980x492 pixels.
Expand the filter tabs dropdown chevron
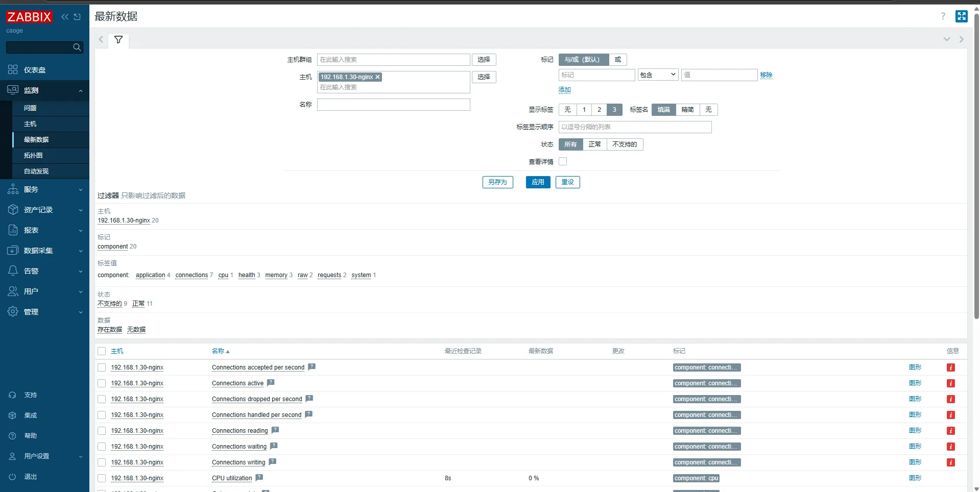click(x=947, y=39)
